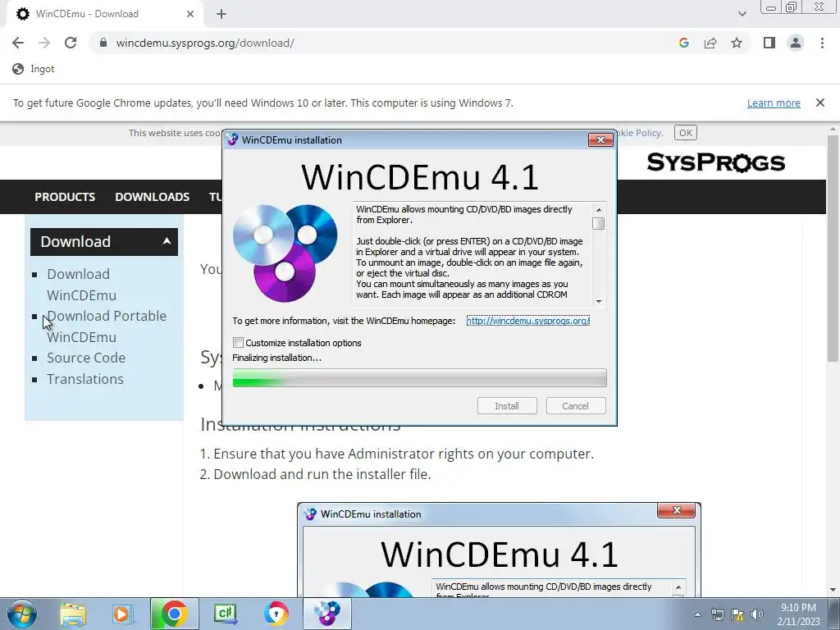Open Chrome side panel

pyautogui.click(x=769, y=43)
